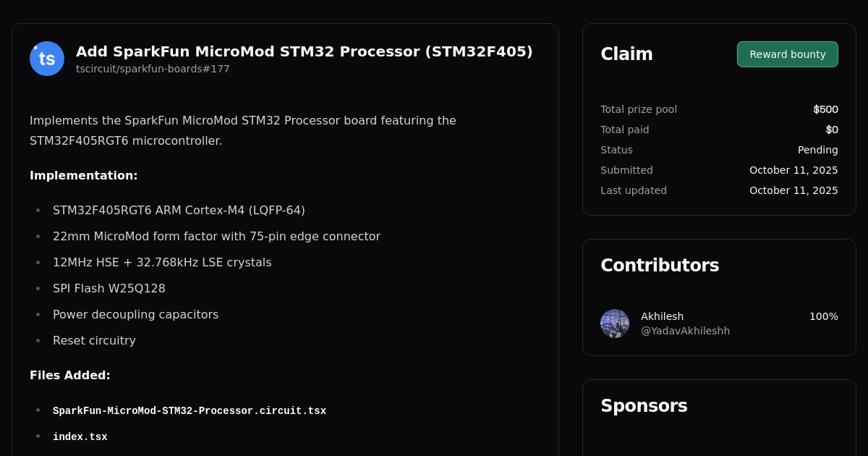Click the 100% contribution share
Screen dimensions: 868x456
point(823,316)
